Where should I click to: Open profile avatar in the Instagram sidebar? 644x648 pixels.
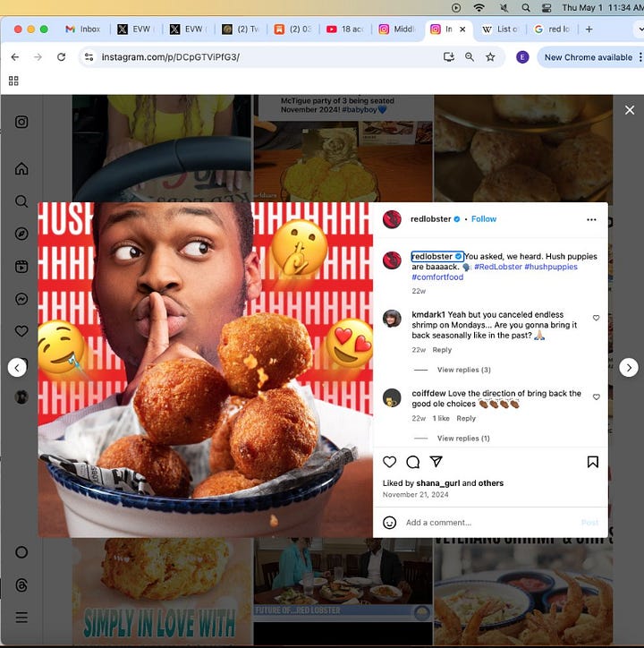point(21,397)
